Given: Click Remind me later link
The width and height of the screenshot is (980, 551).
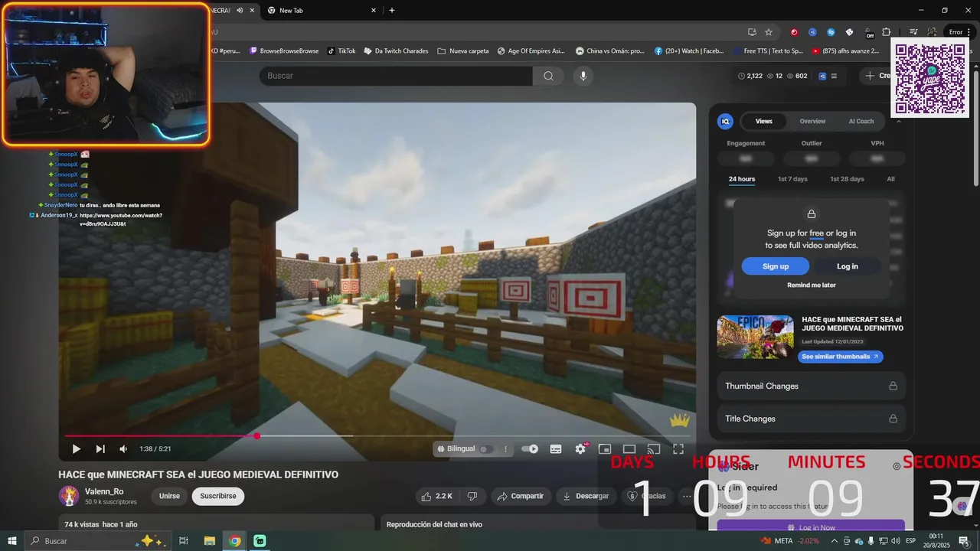Looking at the screenshot, I should coord(812,285).
